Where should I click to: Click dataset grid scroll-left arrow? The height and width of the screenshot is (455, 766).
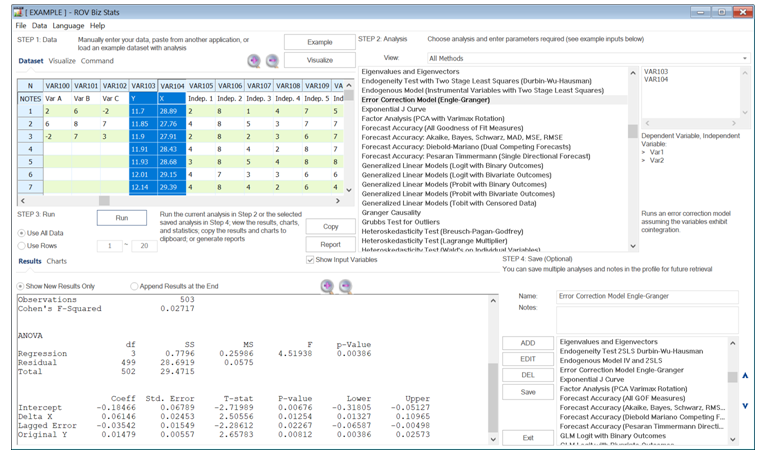pos(22,200)
